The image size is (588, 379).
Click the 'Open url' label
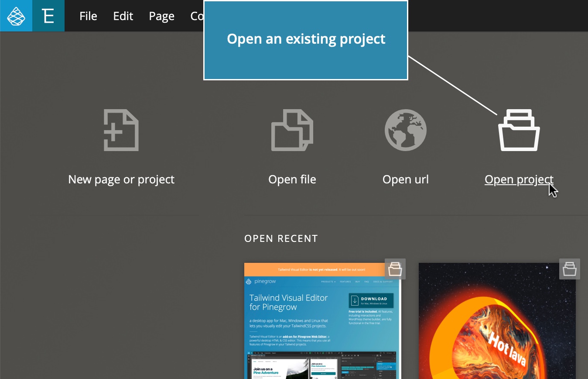click(x=406, y=179)
